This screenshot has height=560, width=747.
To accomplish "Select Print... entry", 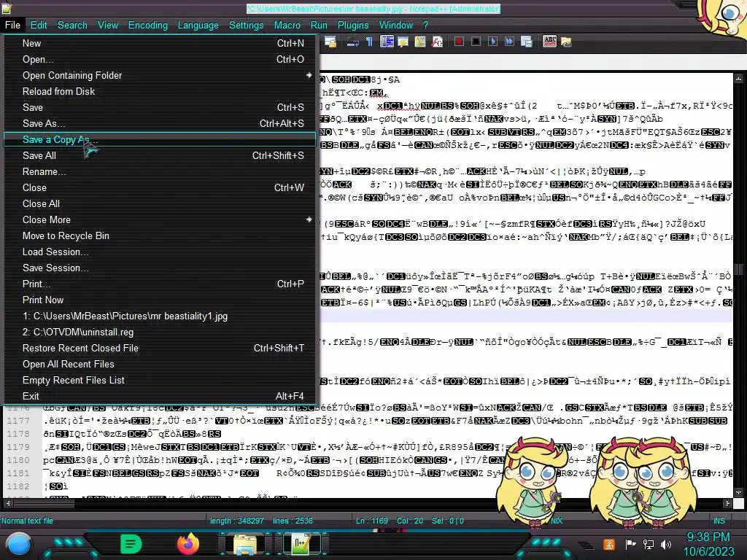I will coord(160,284).
